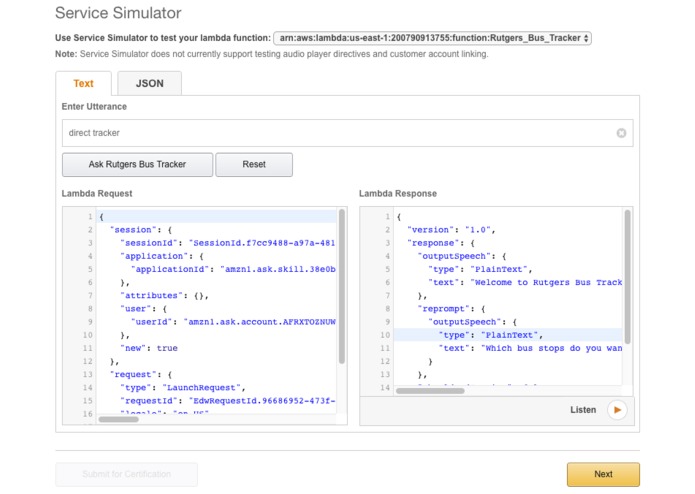Click the "session": { line in request

141,229
